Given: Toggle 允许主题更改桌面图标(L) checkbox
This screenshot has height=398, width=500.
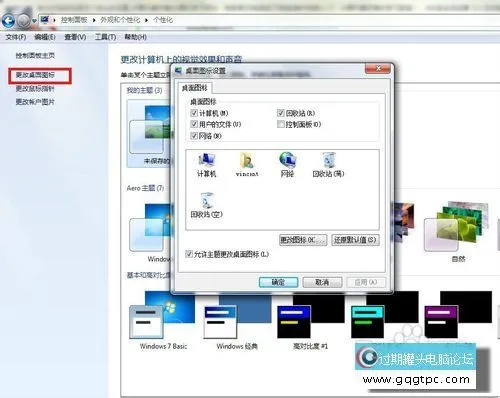Looking at the screenshot, I should (x=189, y=254).
